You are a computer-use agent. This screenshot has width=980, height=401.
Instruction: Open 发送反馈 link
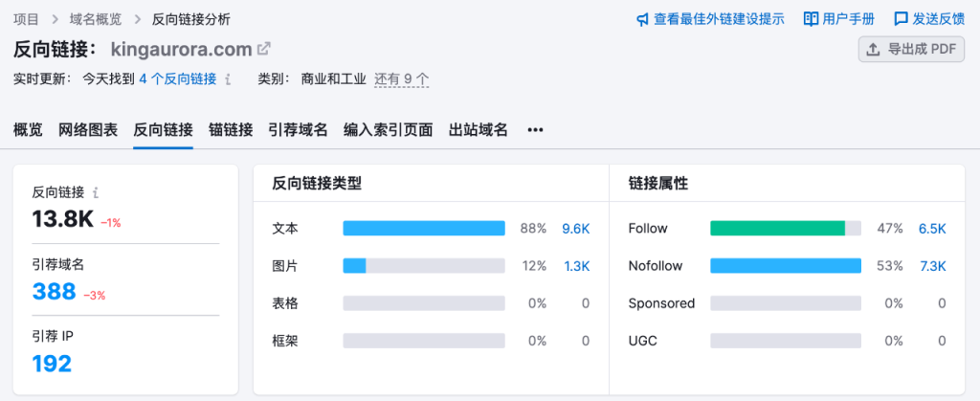[x=938, y=19]
